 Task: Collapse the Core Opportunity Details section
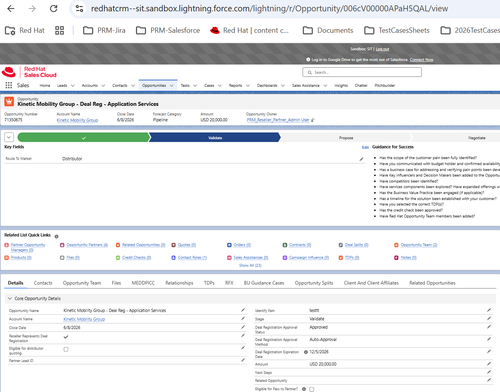(10, 298)
